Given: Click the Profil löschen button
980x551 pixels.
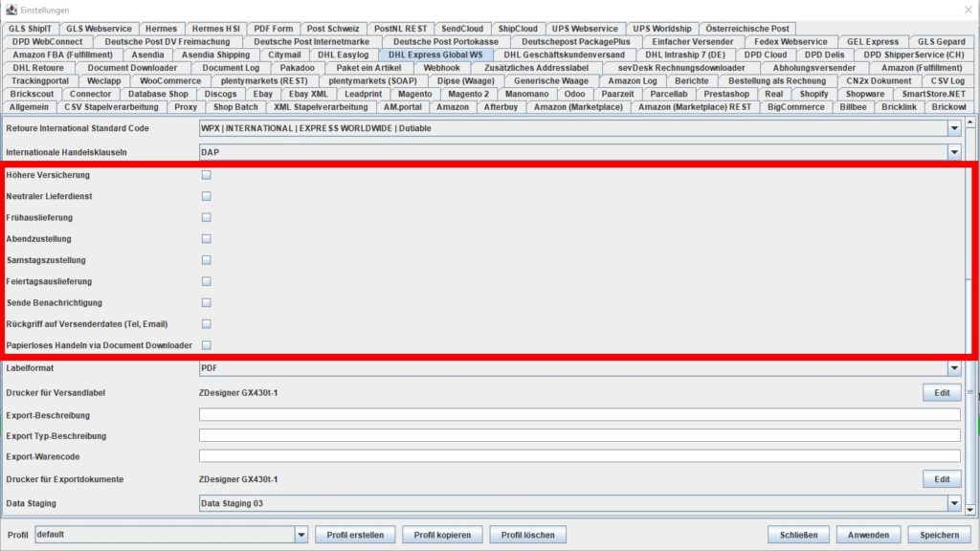Looking at the screenshot, I should point(528,535).
